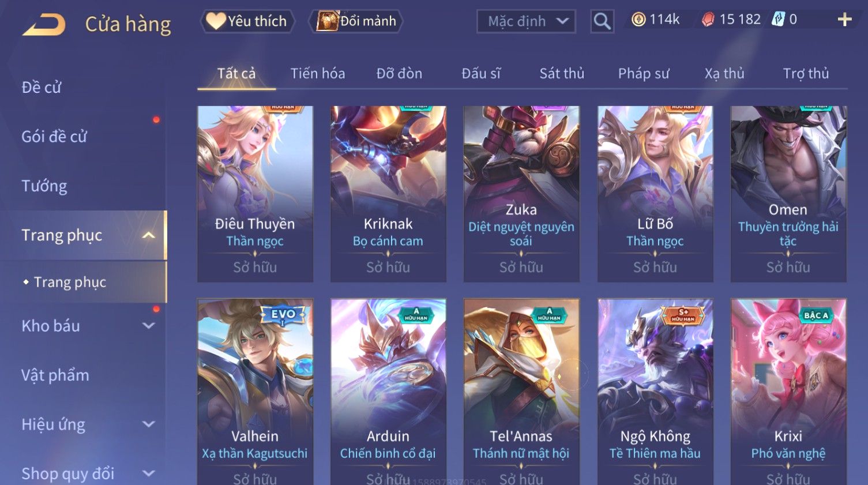868x485 pixels.
Task: Click the red ruby currency icon
Action: tap(708, 20)
